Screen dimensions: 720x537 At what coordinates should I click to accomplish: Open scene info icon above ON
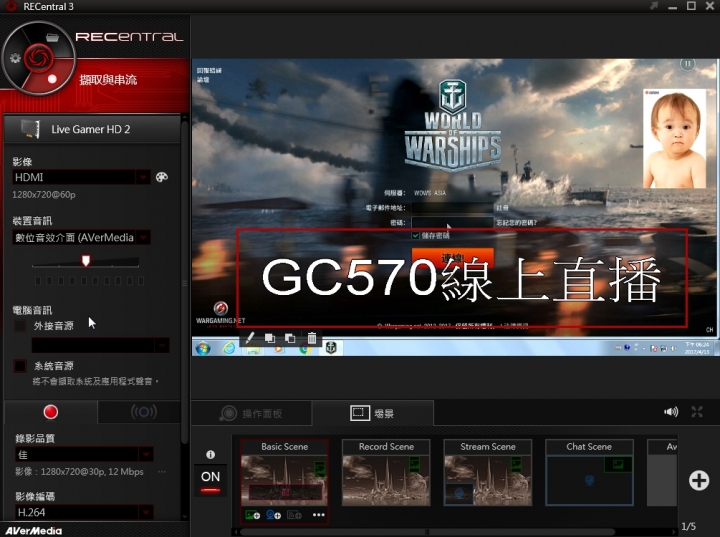tap(210, 454)
